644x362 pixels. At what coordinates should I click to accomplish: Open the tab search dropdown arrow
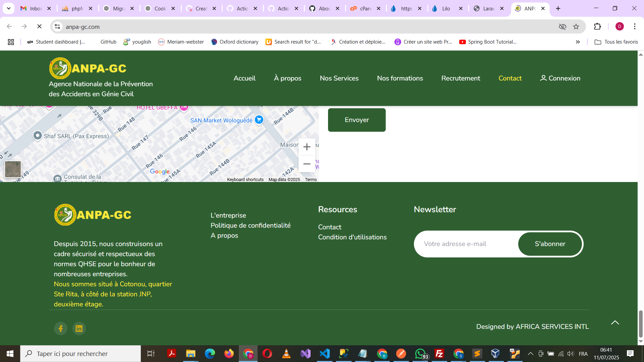pyautogui.click(x=9, y=8)
